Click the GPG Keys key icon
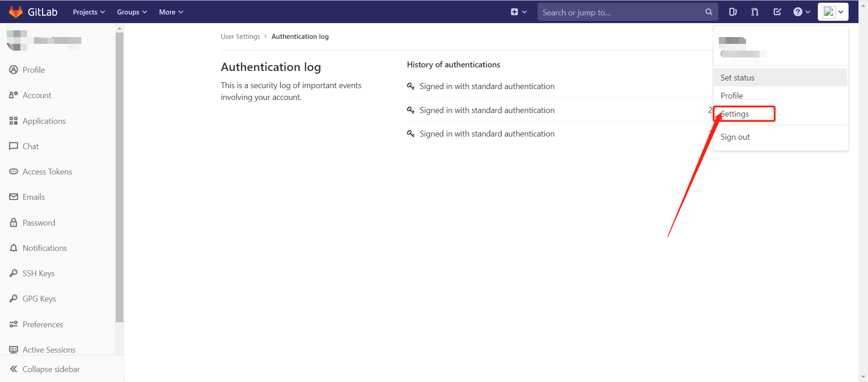This screenshot has width=868, height=382. coord(14,298)
